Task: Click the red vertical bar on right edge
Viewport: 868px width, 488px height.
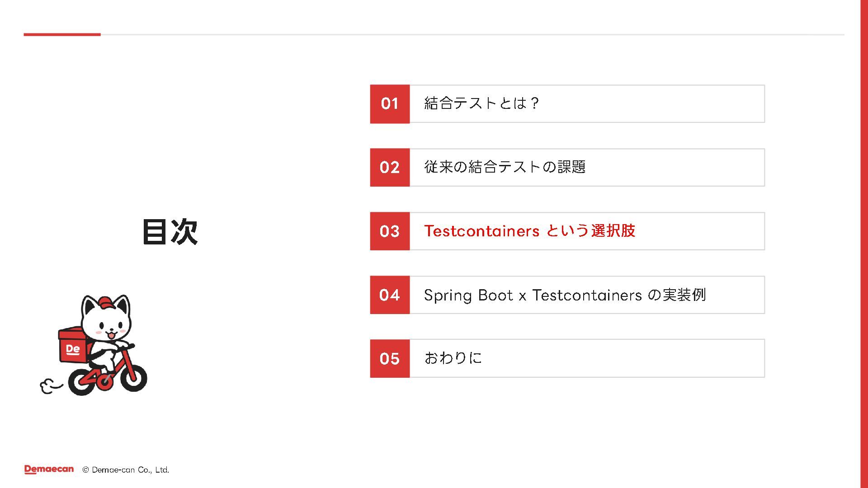Action: 864,244
